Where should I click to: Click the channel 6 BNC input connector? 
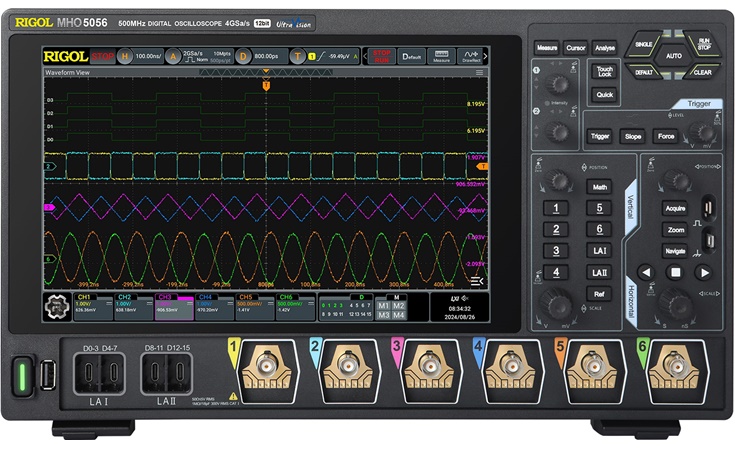[675, 365]
